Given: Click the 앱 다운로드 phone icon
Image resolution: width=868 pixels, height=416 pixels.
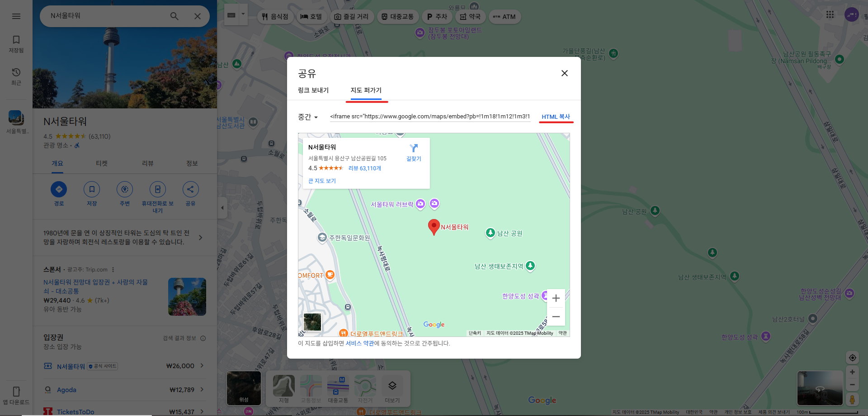Looking at the screenshot, I should click(x=16, y=395).
